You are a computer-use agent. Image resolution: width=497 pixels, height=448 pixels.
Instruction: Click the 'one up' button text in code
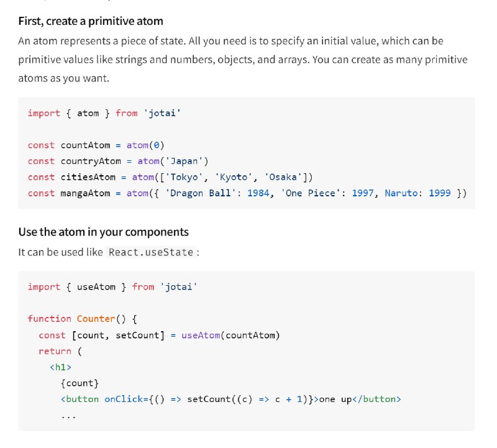coord(335,399)
